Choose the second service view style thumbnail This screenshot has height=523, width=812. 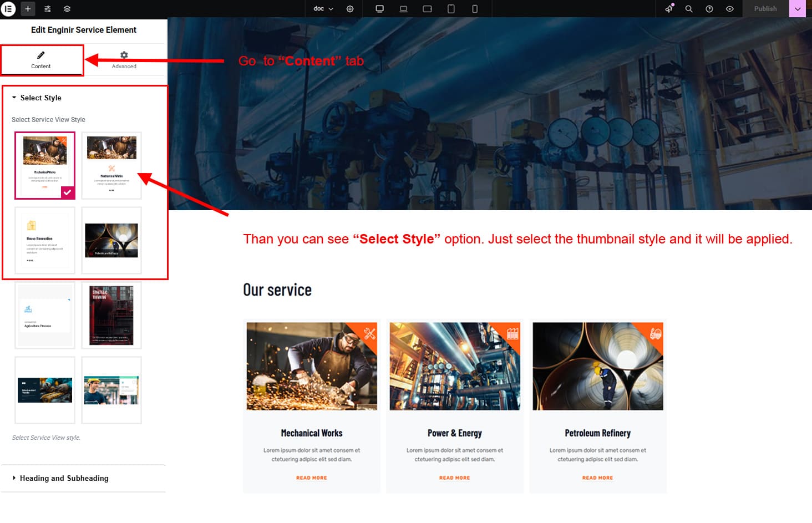click(111, 165)
